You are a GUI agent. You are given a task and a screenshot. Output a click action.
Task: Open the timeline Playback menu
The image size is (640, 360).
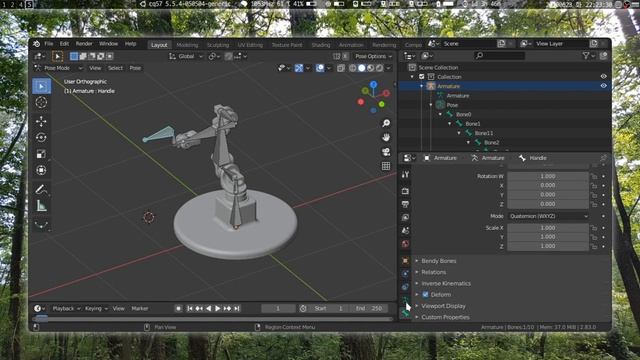click(66, 309)
